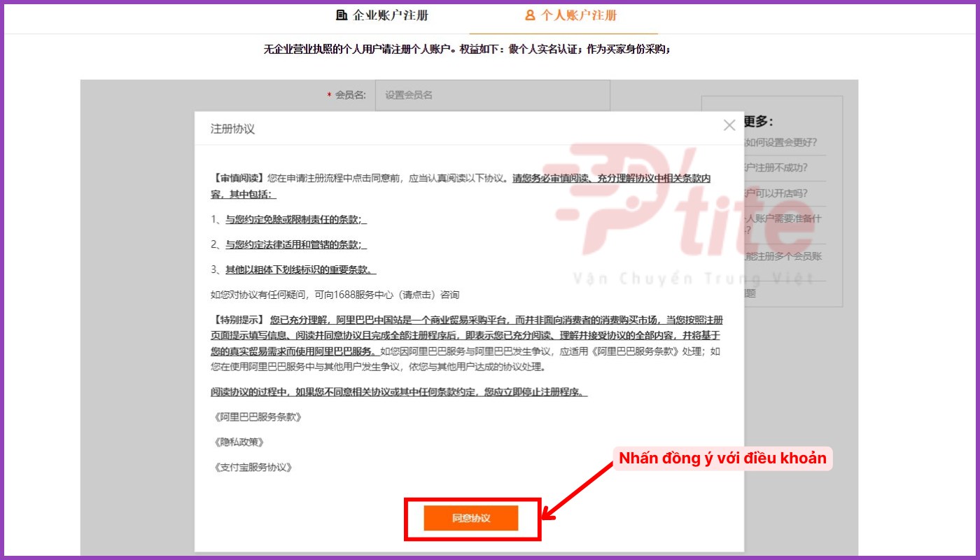980x560 pixels.
Task: Click the 注册协议 dialog title
Action: click(232, 129)
